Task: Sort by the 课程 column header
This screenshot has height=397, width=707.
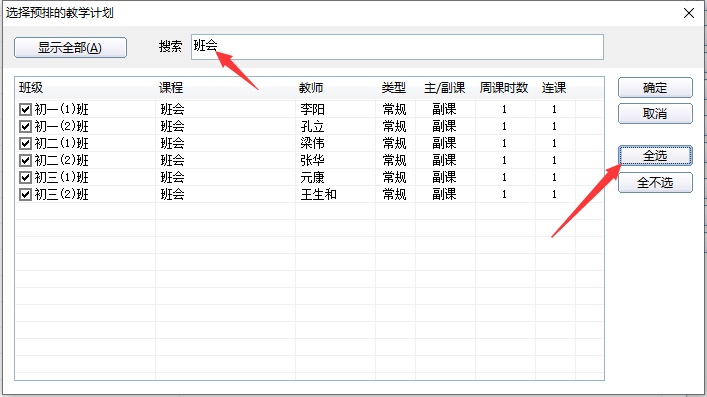Action: tap(225, 88)
